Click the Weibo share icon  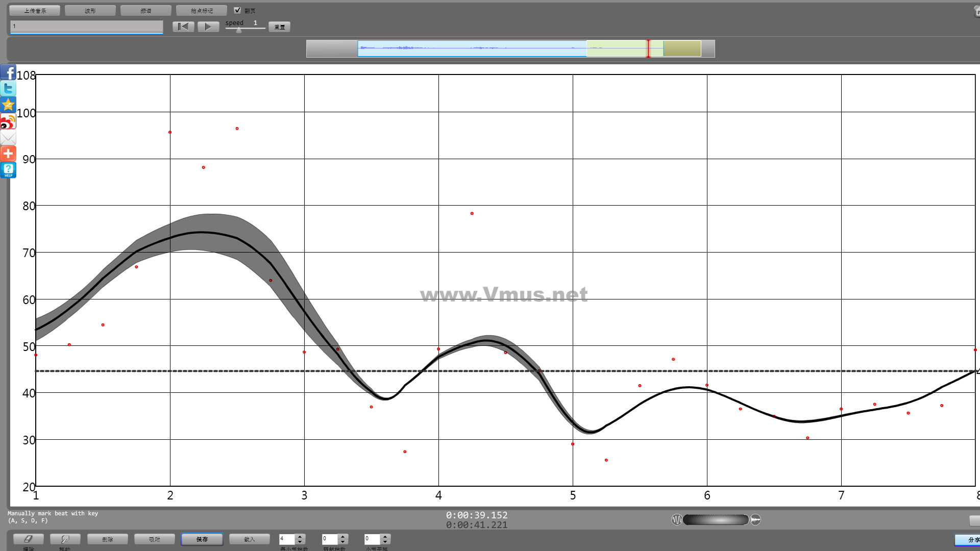pos(8,121)
